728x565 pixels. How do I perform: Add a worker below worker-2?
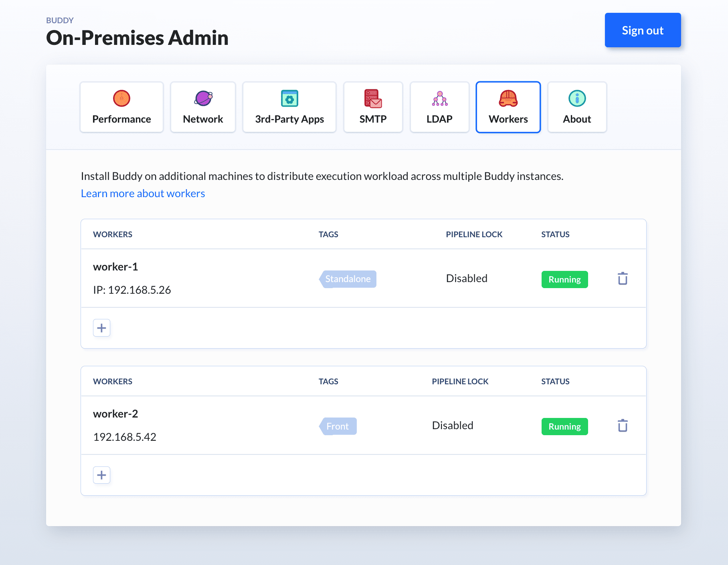point(102,475)
